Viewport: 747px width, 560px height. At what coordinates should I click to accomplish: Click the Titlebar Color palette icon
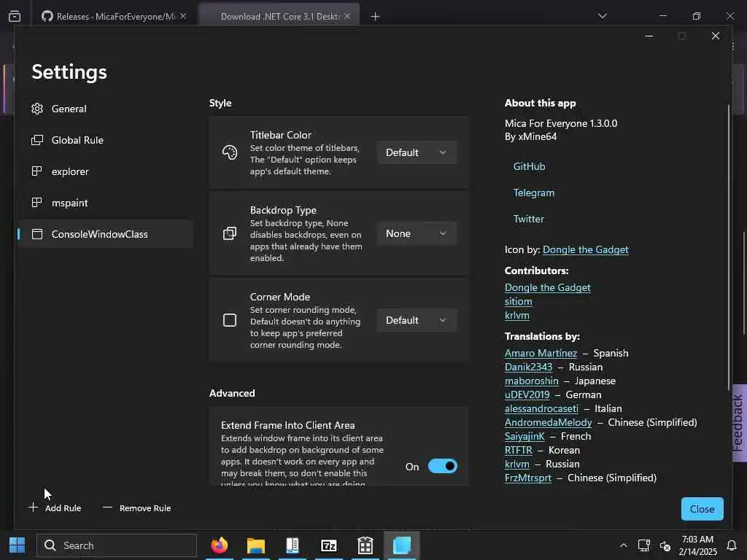[x=230, y=152]
